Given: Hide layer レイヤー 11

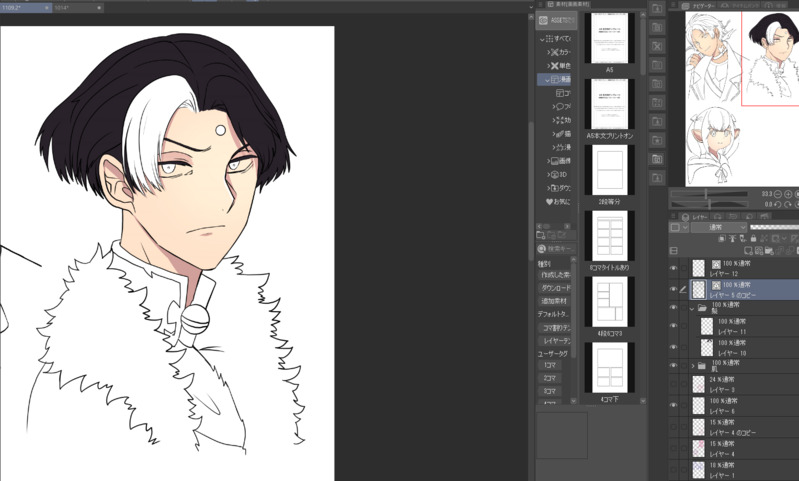Looking at the screenshot, I should [674, 326].
